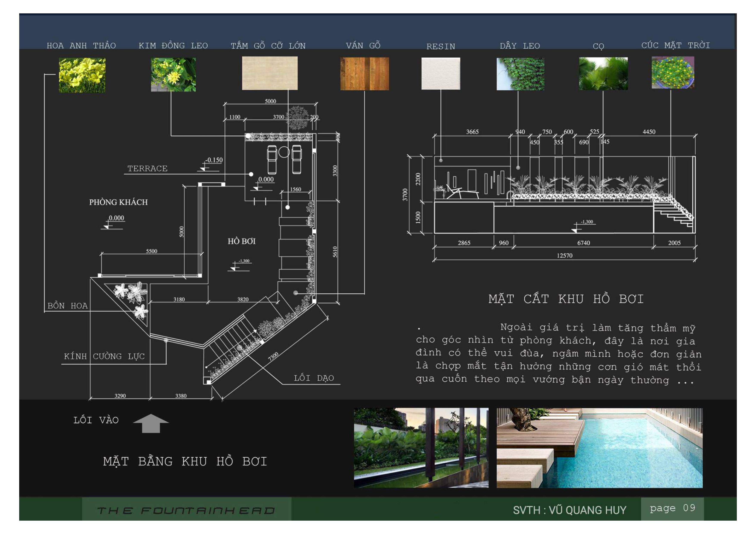Click the Kính Cường Lực callout text
The height and width of the screenshot is (534, 756).
(104, 356)
